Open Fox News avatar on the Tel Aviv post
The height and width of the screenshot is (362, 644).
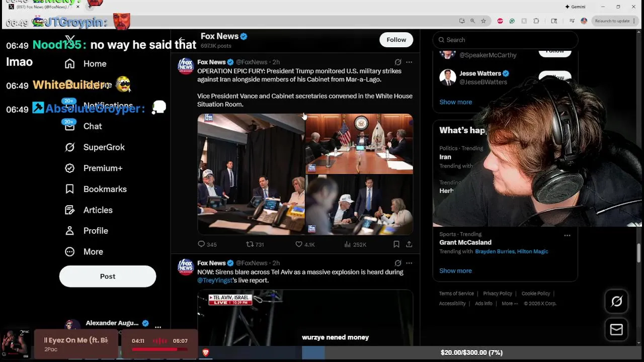pyautogui.click(x=186, y=266)
